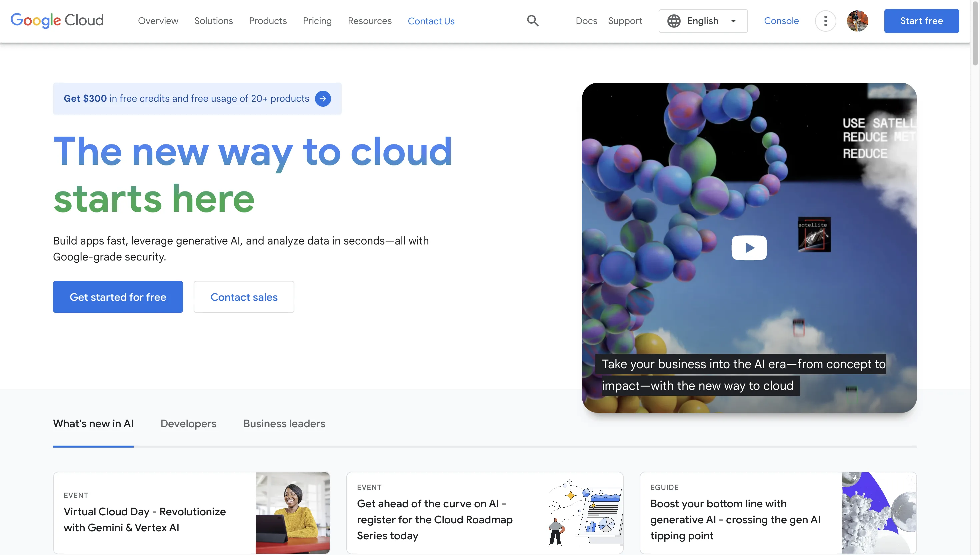The image size is (980, 555).
Task: Expand the English language dropdown
Action: (703, 21)
